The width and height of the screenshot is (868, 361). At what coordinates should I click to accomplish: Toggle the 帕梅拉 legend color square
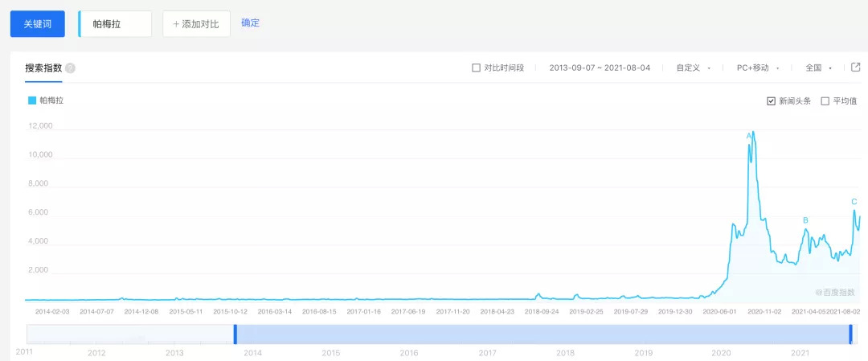tap(32, 101)
